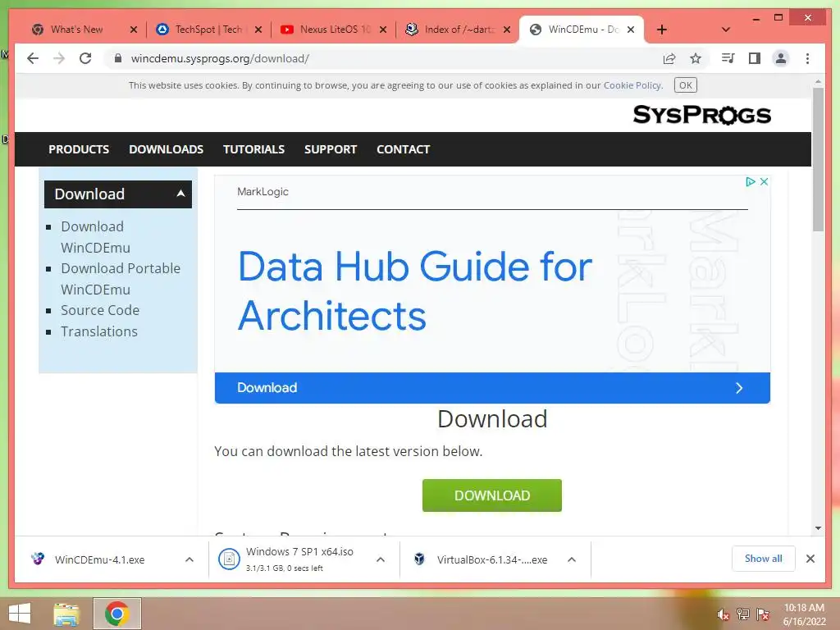Open the Cookie Policy link

coord(632,85)
